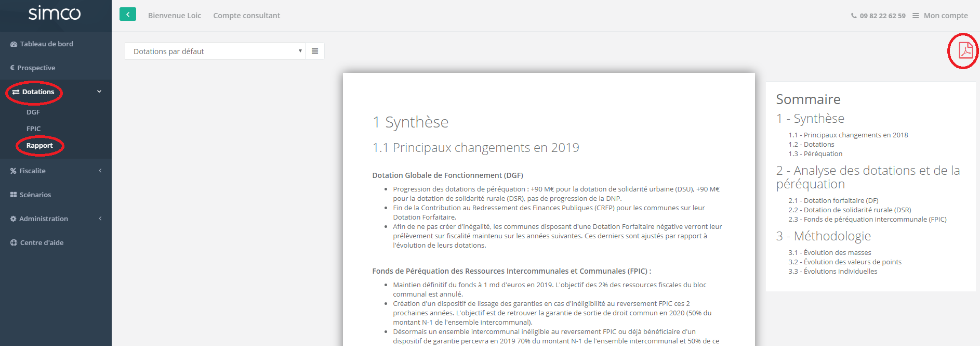Image resolution: width=980 pixels, height=346 pixels.
Task: Go to Scénarios section
Action: 35,195
